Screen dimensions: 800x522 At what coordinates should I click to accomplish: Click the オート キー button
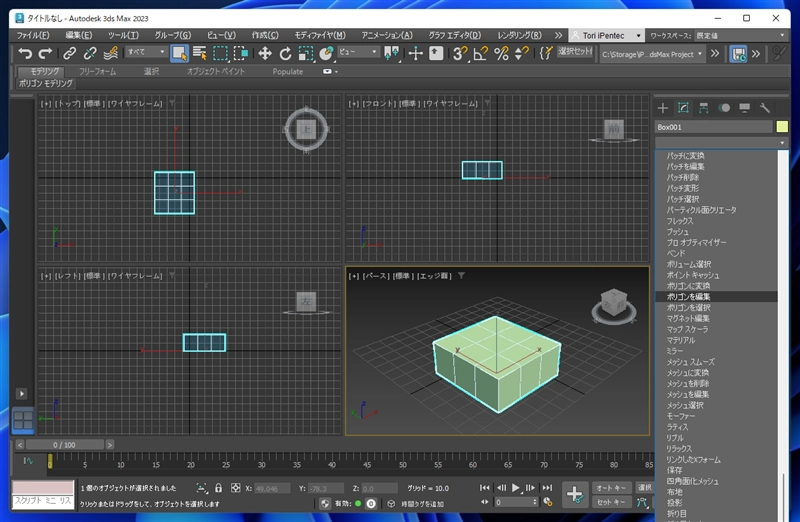pos(611,488)
